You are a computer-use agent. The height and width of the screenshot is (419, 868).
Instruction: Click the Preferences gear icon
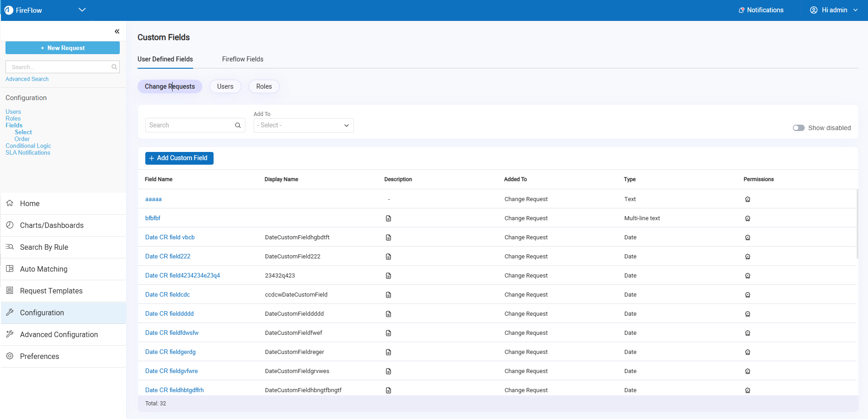[10, 356]
